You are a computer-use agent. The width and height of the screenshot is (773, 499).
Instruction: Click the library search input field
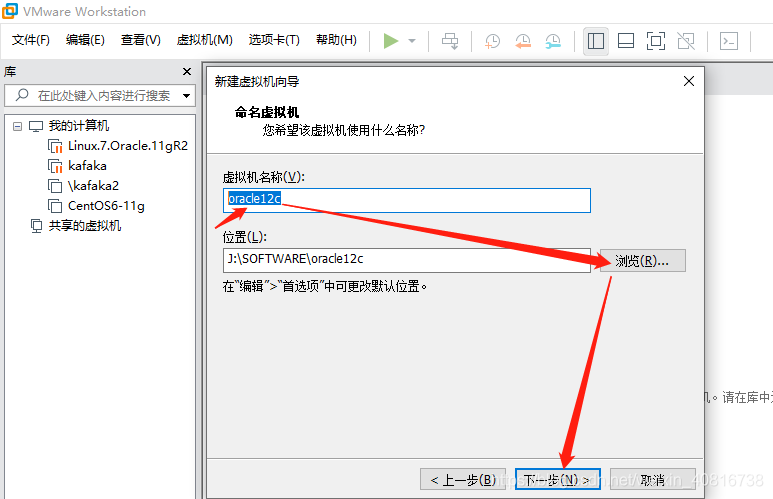(x=100, y=95)
